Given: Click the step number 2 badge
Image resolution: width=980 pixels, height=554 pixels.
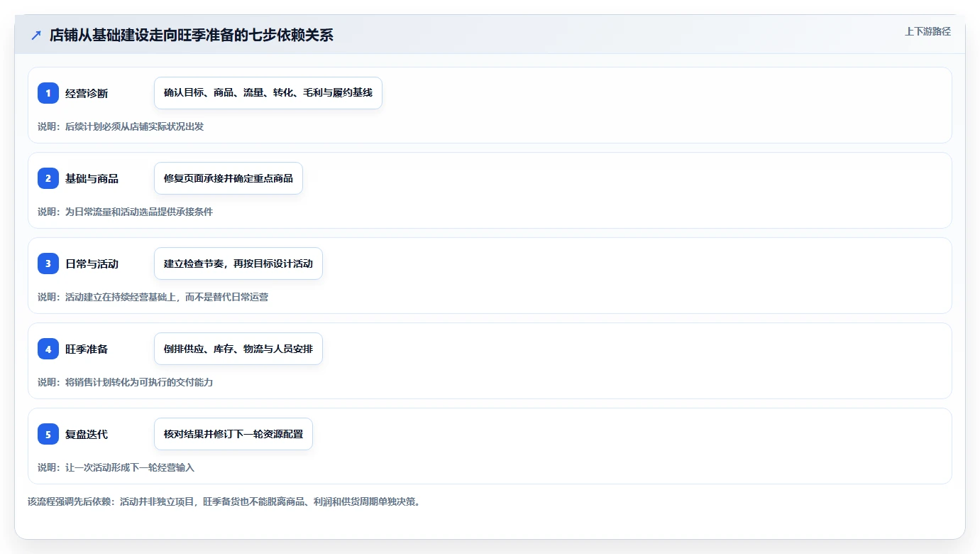Looking at the screenshot, I should [x=48, y=178].
